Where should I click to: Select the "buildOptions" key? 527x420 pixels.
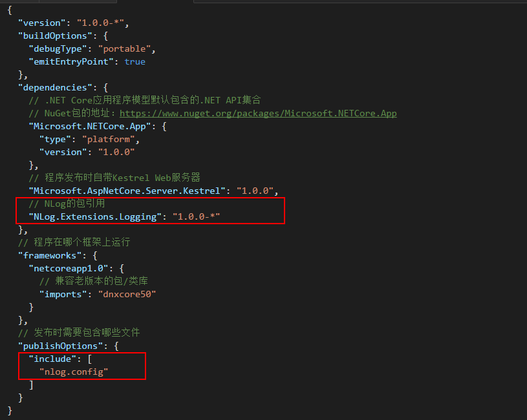coord(55,36)
